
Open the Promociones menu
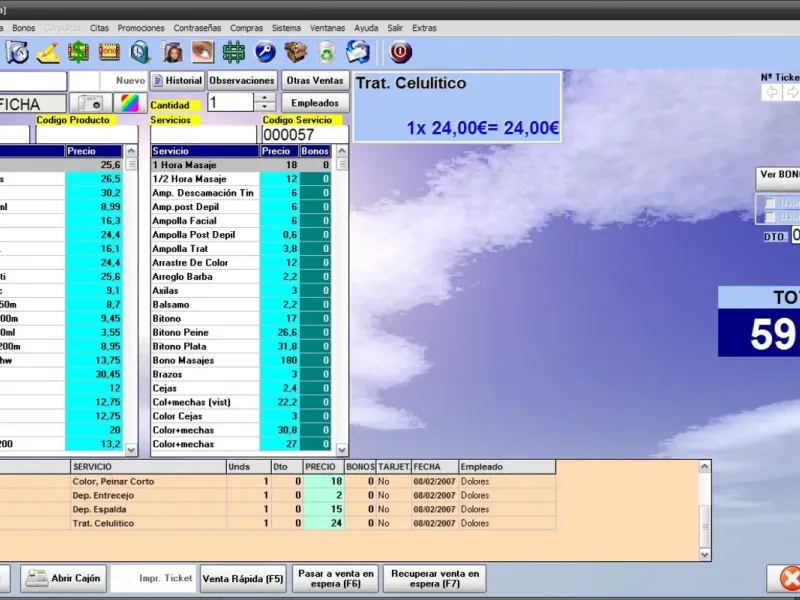coord(141,28)
